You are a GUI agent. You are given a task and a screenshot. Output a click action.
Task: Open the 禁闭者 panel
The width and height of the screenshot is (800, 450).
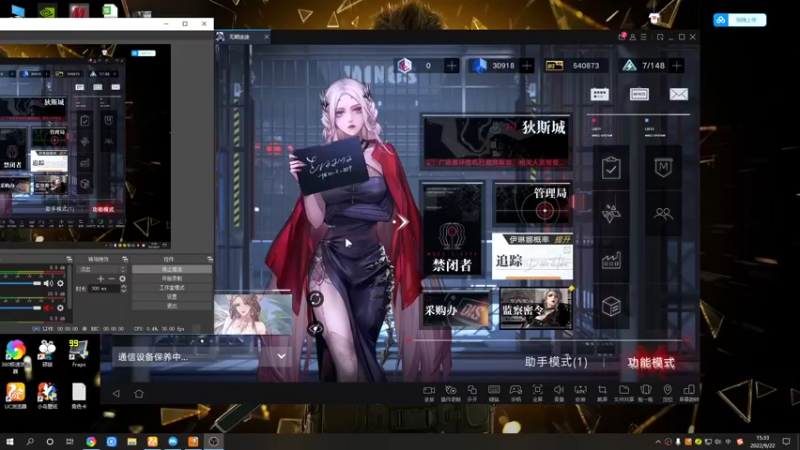tap(452, 229)
